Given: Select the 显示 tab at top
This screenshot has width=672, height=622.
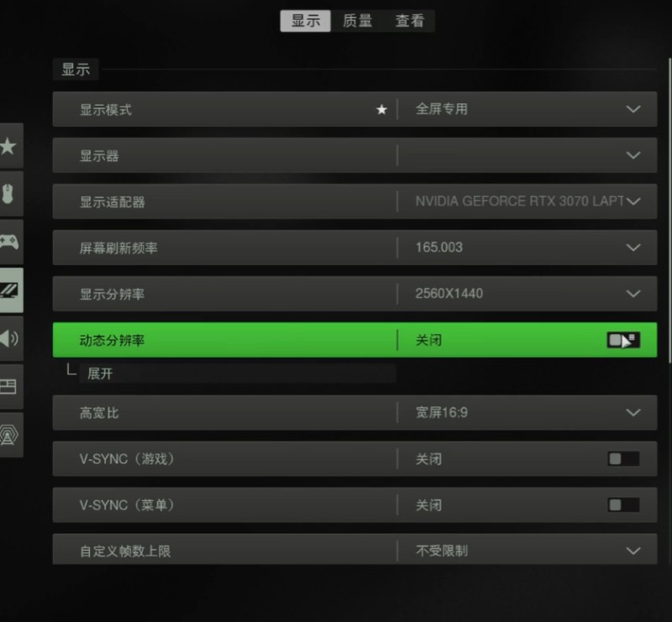Looking at the screenshot, I should (x=305, y=20).
